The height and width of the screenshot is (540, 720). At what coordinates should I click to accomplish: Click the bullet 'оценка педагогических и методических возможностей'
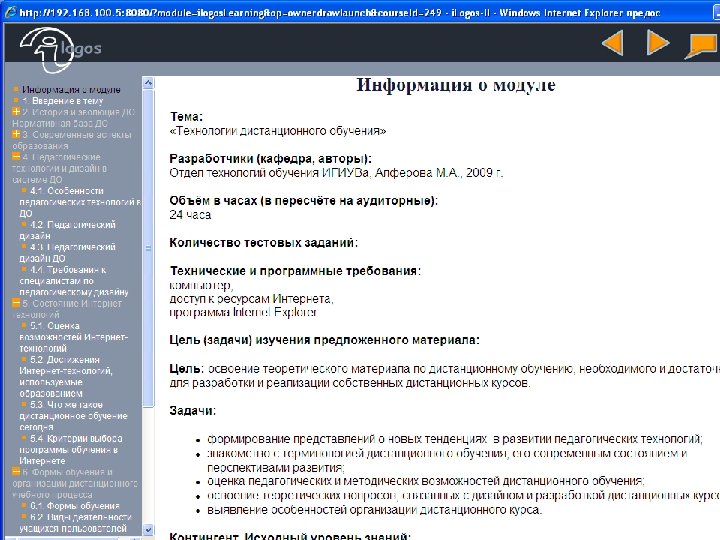pos(426,481)
